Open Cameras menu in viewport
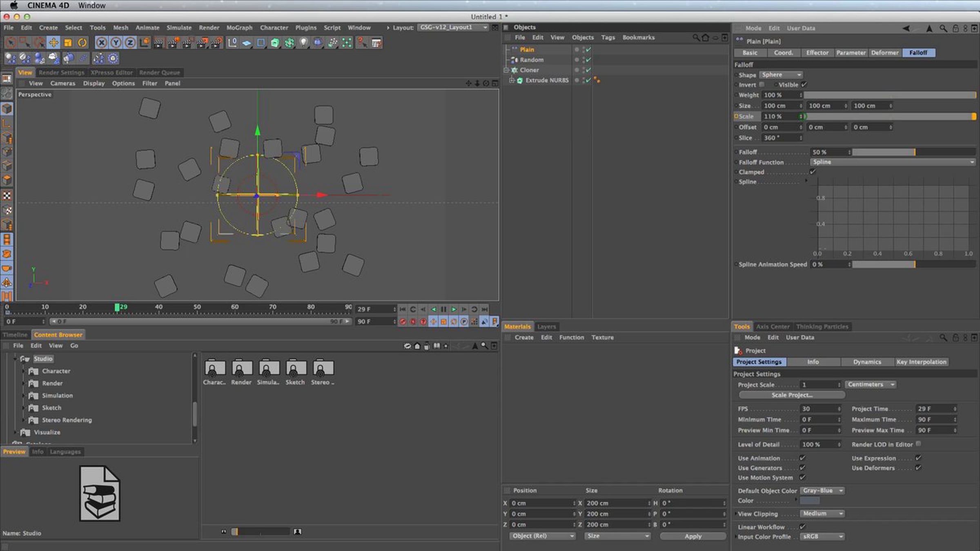980x551 pixels. [x=62, y=83]
